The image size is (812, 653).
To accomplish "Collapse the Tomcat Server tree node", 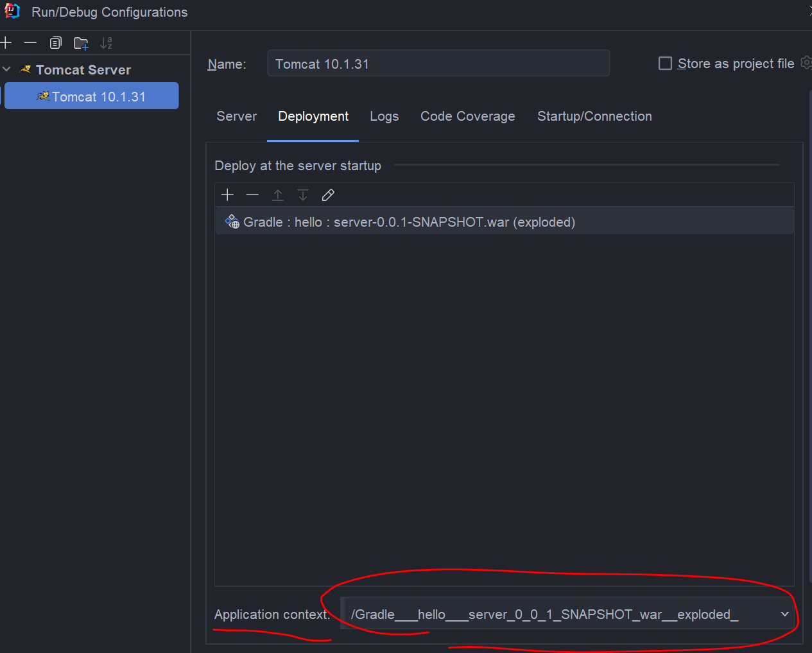I will point(6,69).
